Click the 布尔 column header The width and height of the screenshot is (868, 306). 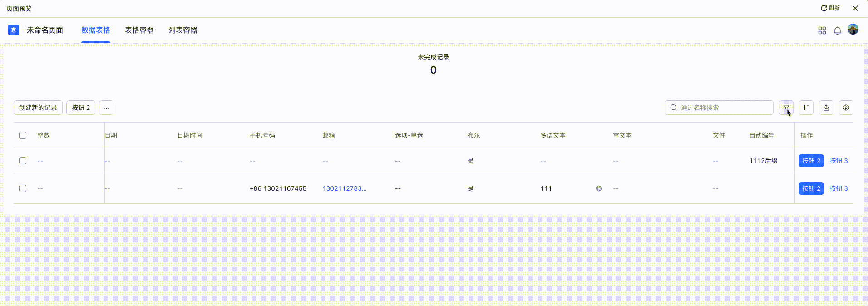[474, 135]
